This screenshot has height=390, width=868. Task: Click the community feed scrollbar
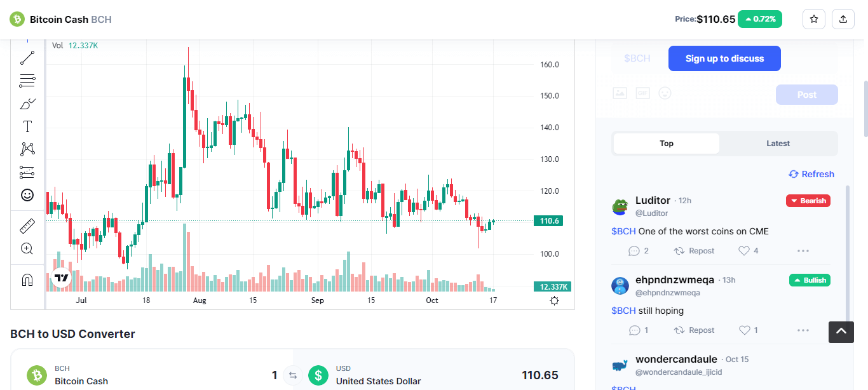tap(847, 254)
